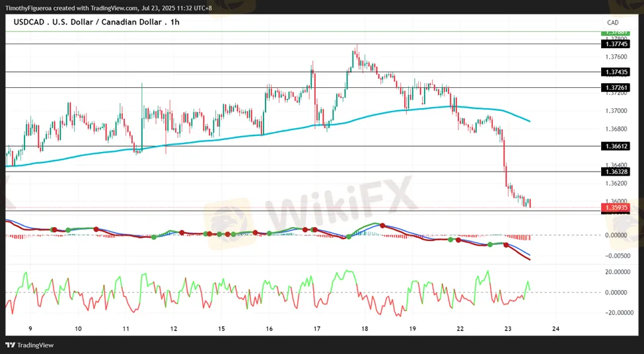Click the green price label at top of axis
The image size is (644, 354).
click(x=615, y=32)
